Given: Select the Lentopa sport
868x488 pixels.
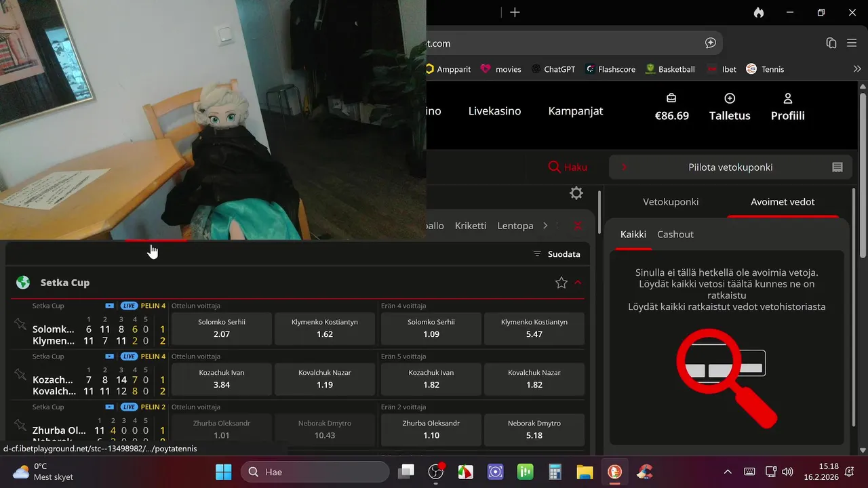Looking at the screenshot, I should point(515,226).
